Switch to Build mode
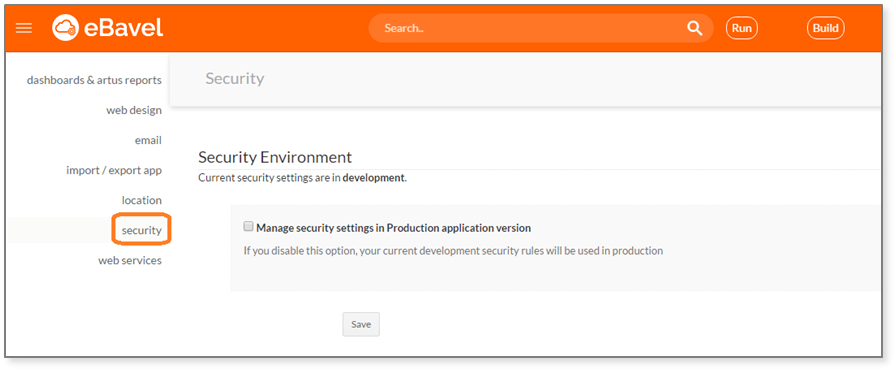The image size is (896, 371). pyautogui.click(x=826, y=28)
